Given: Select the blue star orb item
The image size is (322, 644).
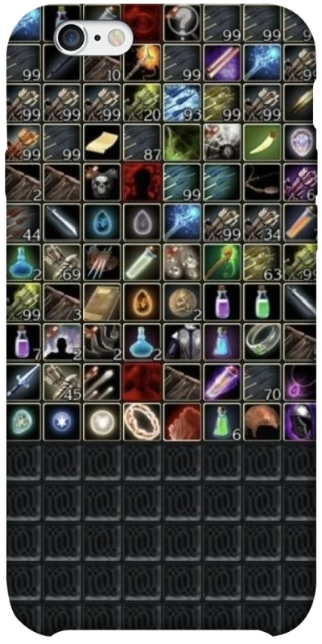Looking at the screenshot, I should [x=62, y=421].
